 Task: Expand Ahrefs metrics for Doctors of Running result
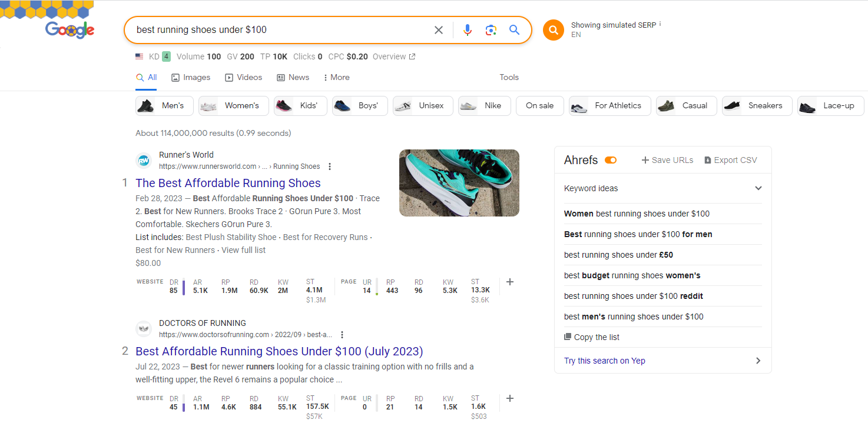510,398
